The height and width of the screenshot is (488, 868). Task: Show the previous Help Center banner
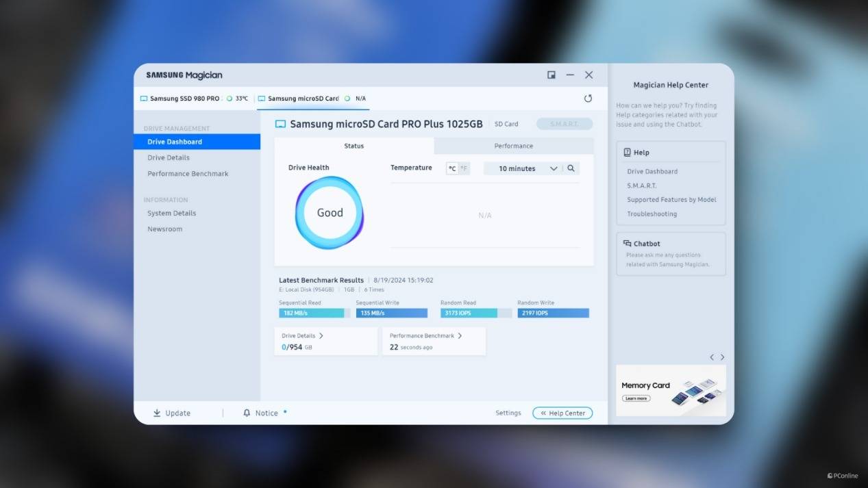[712, 357]
